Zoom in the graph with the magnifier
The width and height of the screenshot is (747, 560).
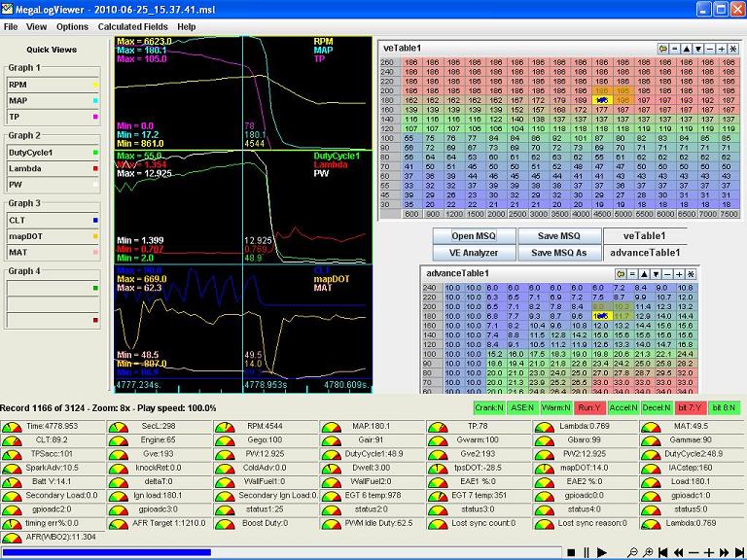[649, 552]
